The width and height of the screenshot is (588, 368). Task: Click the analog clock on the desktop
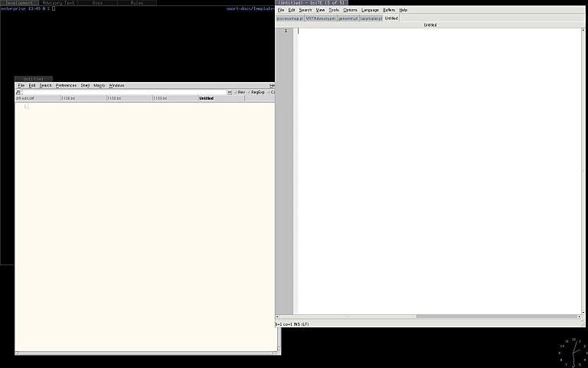click(573, 352)
